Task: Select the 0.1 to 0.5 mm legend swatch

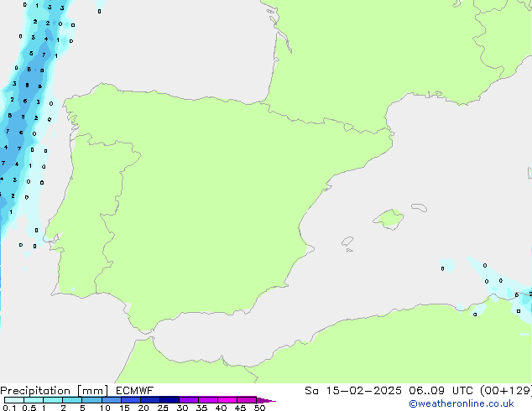Action: pos(14,400)
